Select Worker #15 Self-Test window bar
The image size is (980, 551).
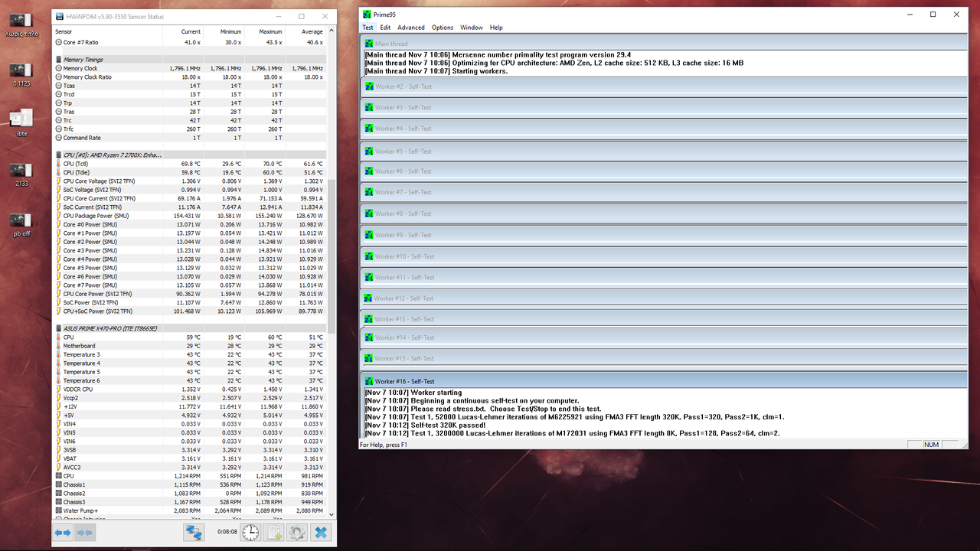[x=664, y=358]
